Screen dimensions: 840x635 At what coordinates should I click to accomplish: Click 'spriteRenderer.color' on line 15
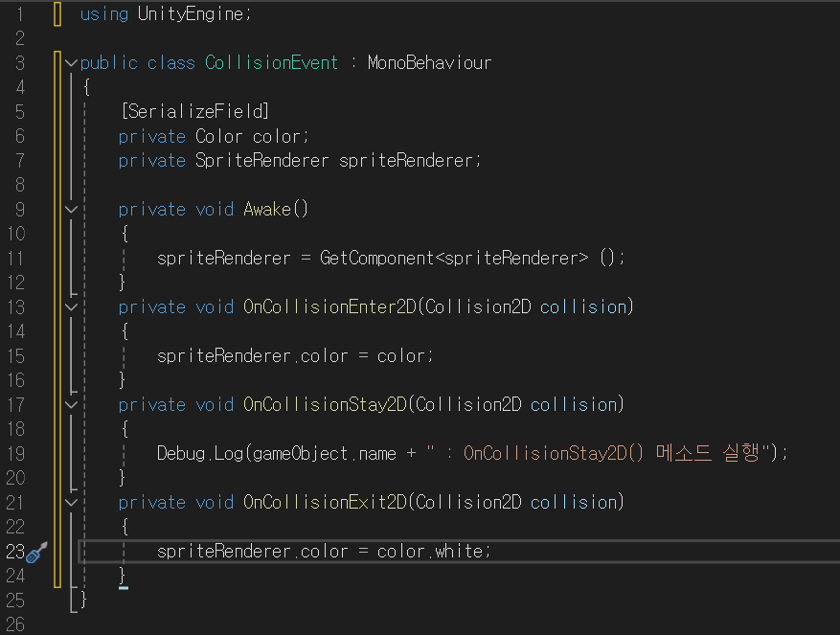click(252, 356)
